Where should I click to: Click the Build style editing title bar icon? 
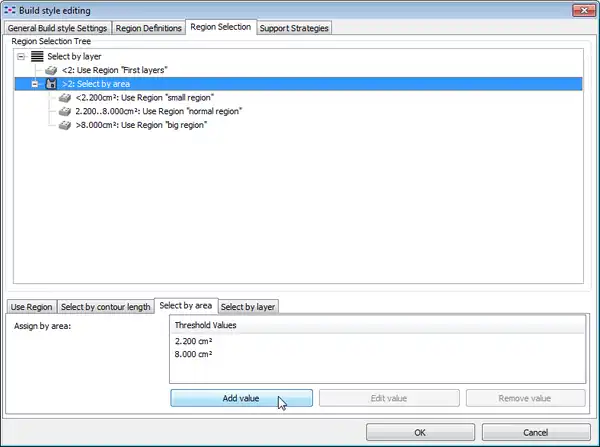coord(11,9)
